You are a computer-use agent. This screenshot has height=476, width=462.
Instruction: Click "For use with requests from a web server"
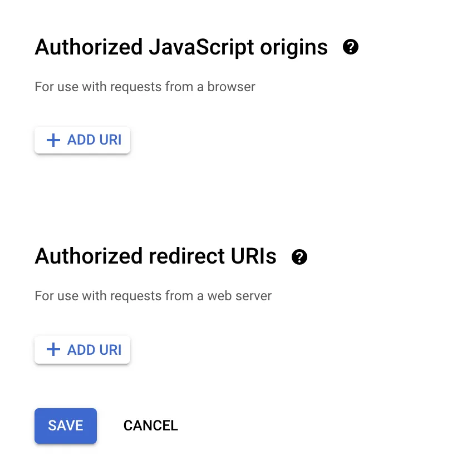click(x=153, y=296)
